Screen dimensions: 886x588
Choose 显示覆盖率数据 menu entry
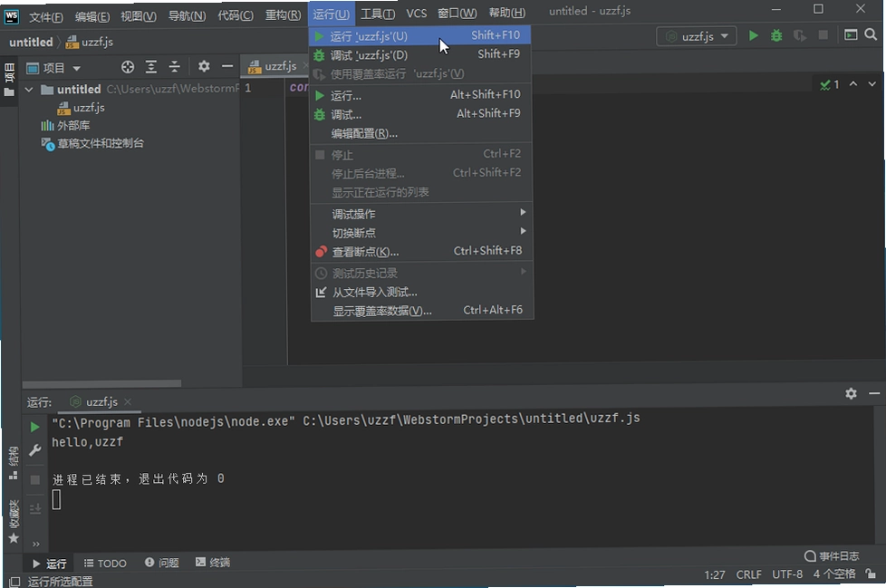pos(422,311)
